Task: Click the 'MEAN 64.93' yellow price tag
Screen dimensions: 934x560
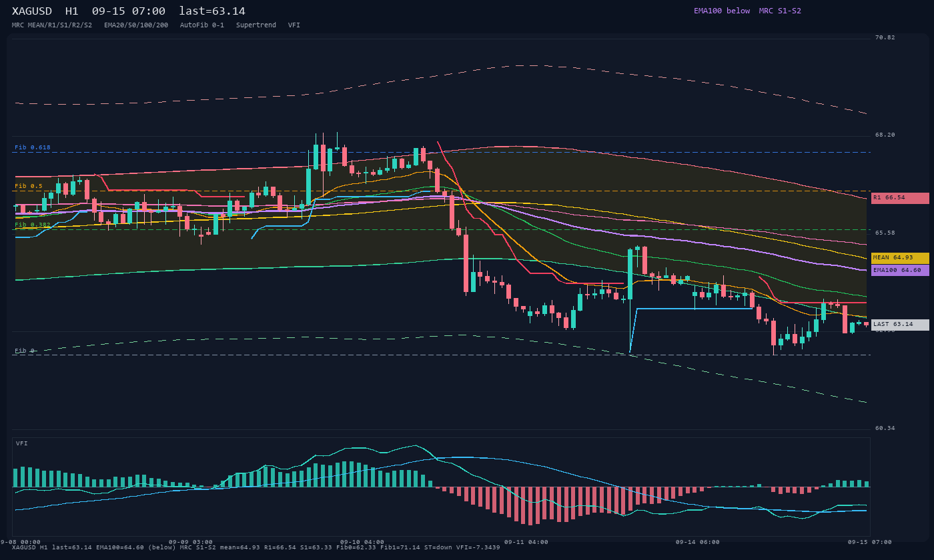Action: point(900,258)
